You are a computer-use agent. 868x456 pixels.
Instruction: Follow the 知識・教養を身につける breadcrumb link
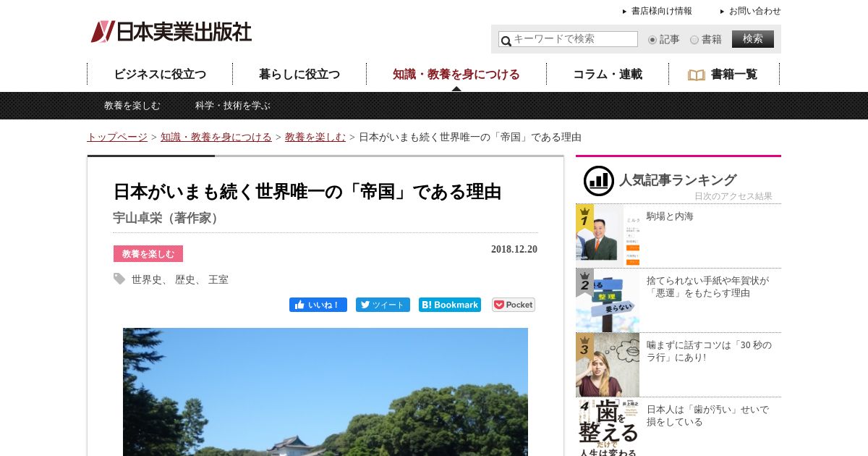[216, 138]
